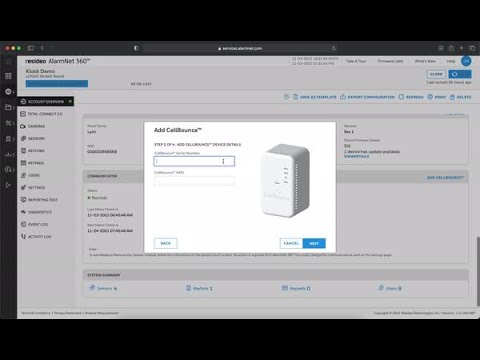480x360 pixels.
Task: Open the Keyfobs section
Action: pos(32,151)
